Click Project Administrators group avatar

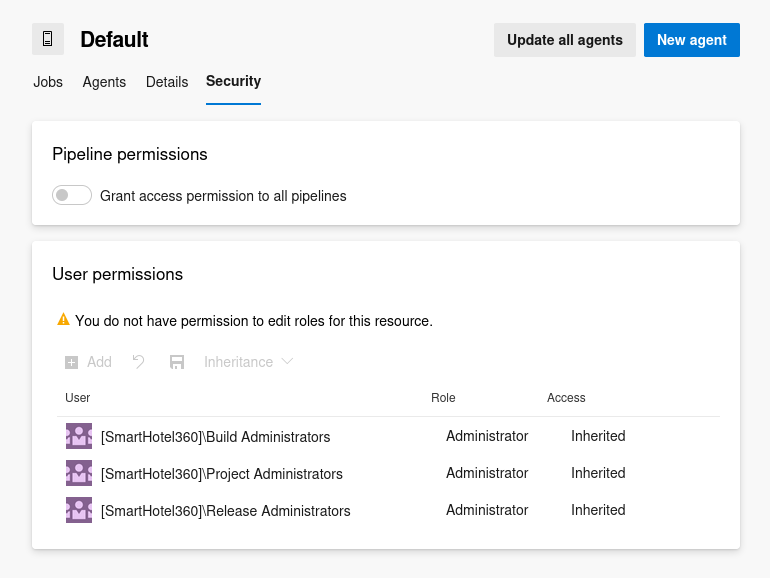[79, 473]
